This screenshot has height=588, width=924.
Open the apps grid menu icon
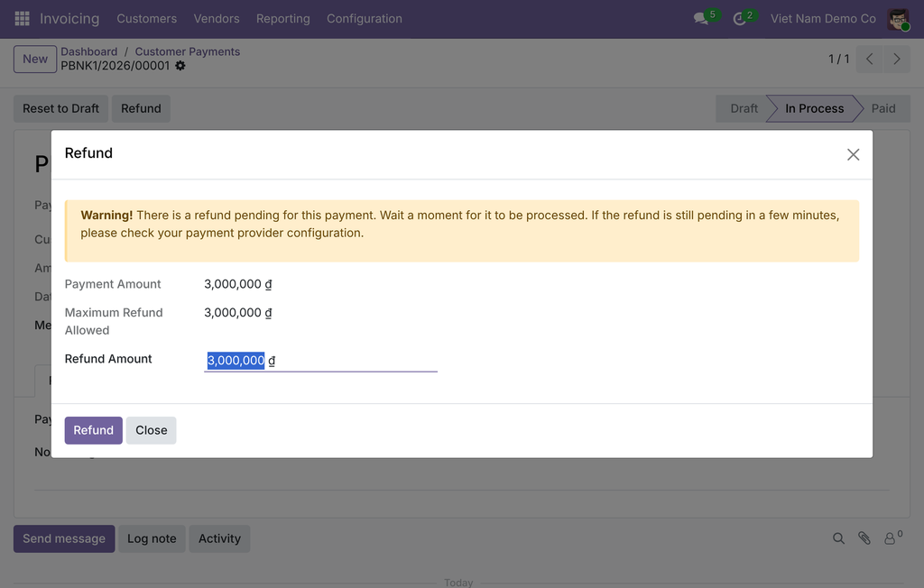point(22,19)
